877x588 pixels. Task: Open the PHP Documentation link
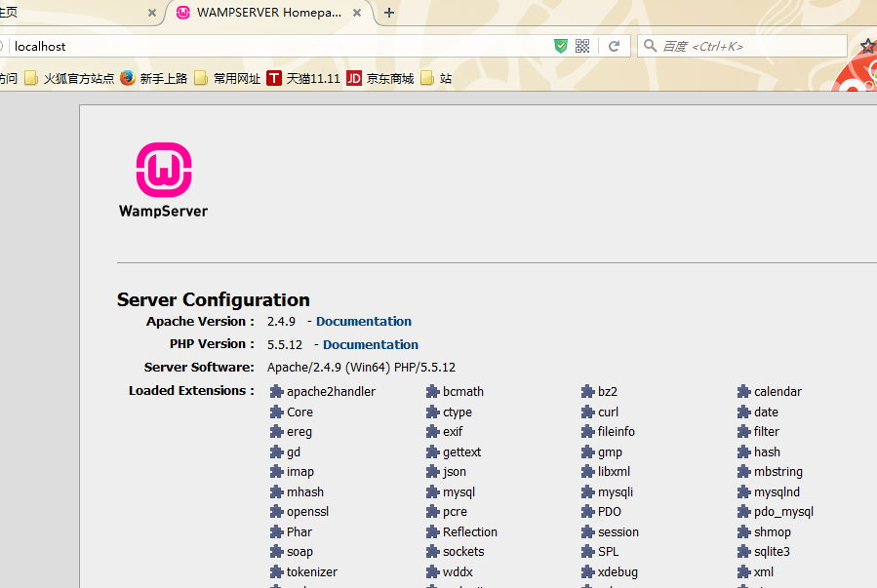[x=371, y=345]
